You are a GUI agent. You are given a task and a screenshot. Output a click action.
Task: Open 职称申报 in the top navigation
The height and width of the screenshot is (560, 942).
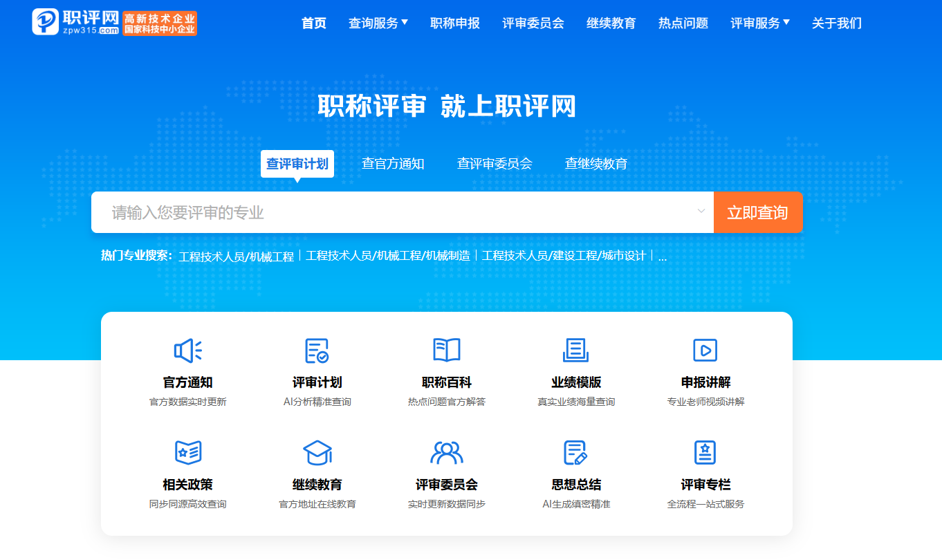tap(454, 24)
